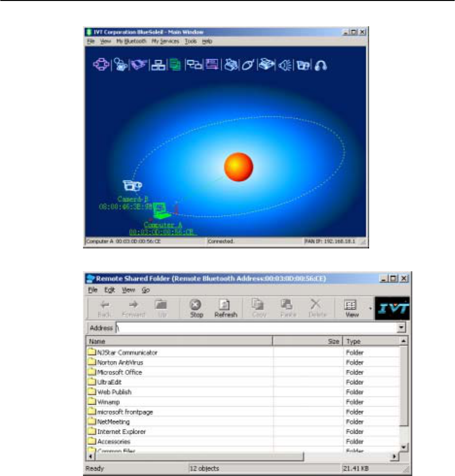This screenshot has width=455, height=476.
Task: Open Edit menu in Remote Shared Folder
Action: (x=110, y=290)
